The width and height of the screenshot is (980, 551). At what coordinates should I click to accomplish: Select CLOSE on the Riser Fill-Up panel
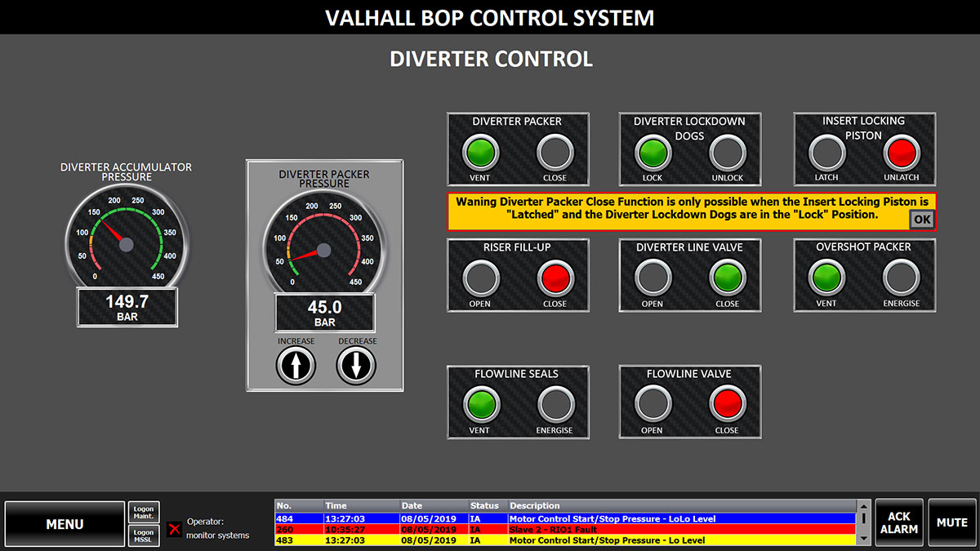[555, 278]
